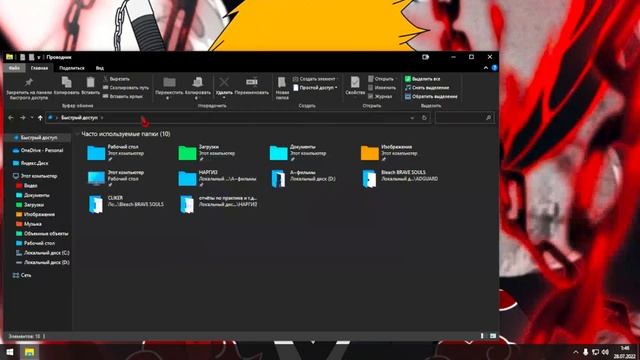Select Вырезать cut command

[116, 79]
